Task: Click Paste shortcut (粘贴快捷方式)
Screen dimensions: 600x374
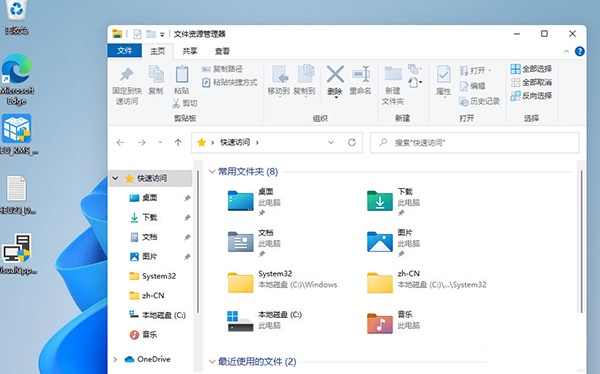Action: (230, 82)
